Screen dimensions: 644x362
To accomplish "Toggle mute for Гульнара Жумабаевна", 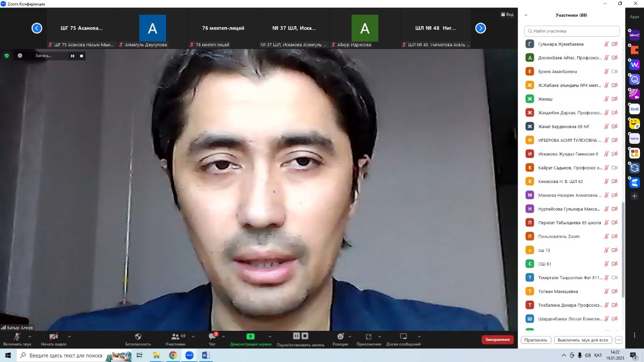I will coord(606,44).
